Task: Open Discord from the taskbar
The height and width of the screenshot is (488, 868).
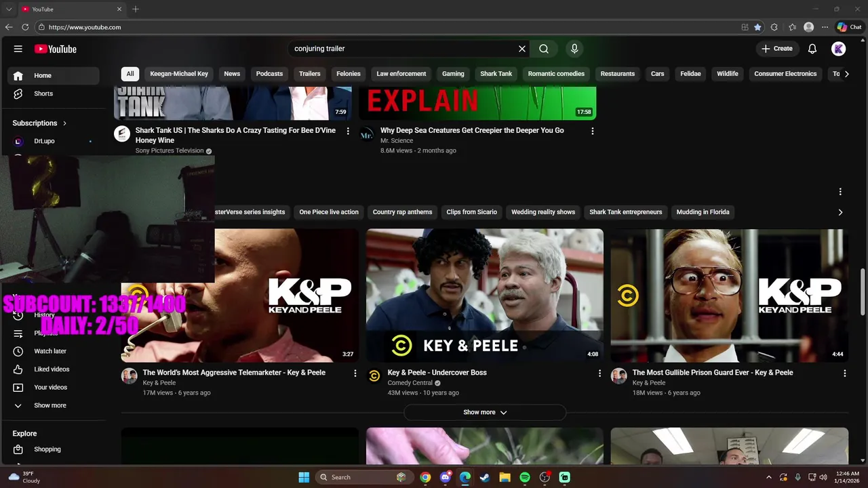Action: click(445, 477)
